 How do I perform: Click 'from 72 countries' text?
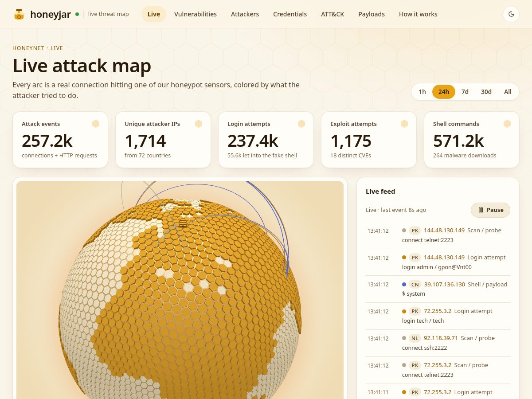point(148,156)
